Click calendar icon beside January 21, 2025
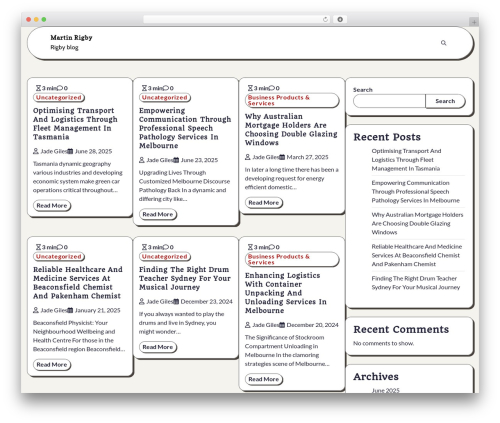 pyautogui.click(x=70, y=310)
